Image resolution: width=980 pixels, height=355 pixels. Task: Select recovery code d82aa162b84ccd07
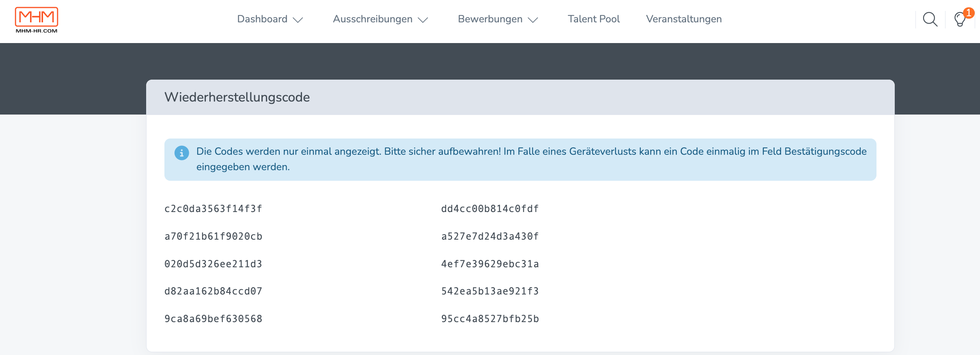coord(213,291)
